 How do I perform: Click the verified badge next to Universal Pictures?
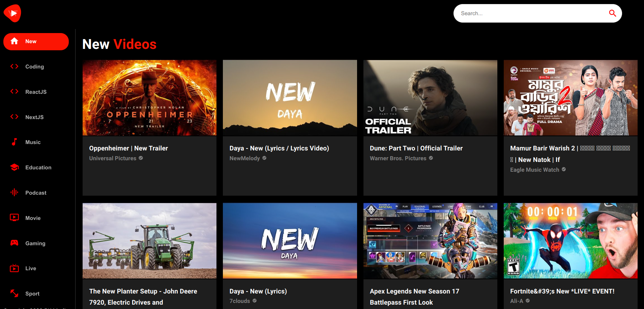(141, 158)
